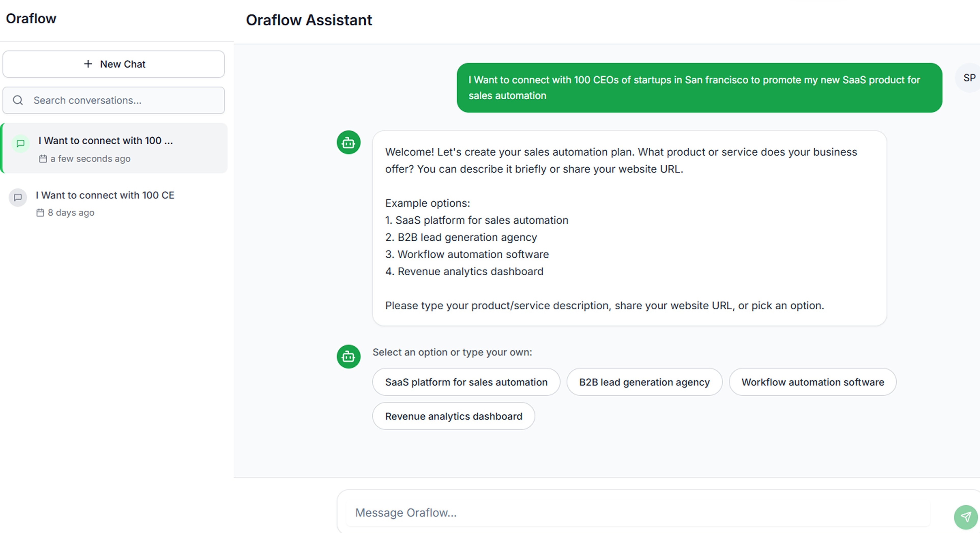Click the plus icon for New Chat
This screenshot has width=980, height=533.
point(88,64)
